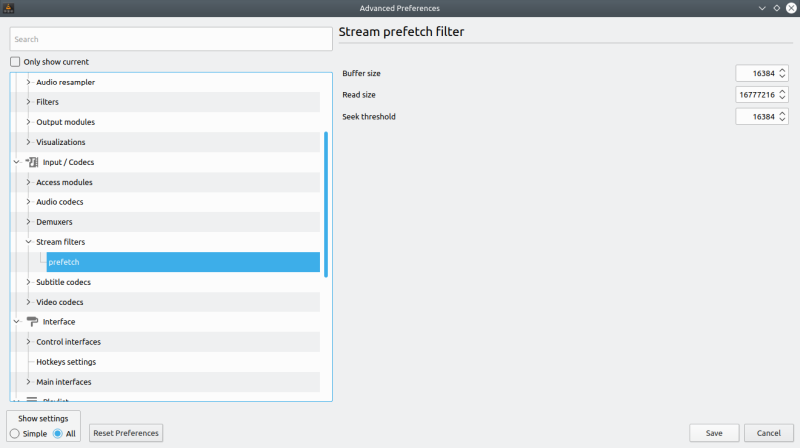This screenshot has height=448, width=800.
Task: Select the Stream filters tree item
Action: pyautogui.click(x=60, y=242)
